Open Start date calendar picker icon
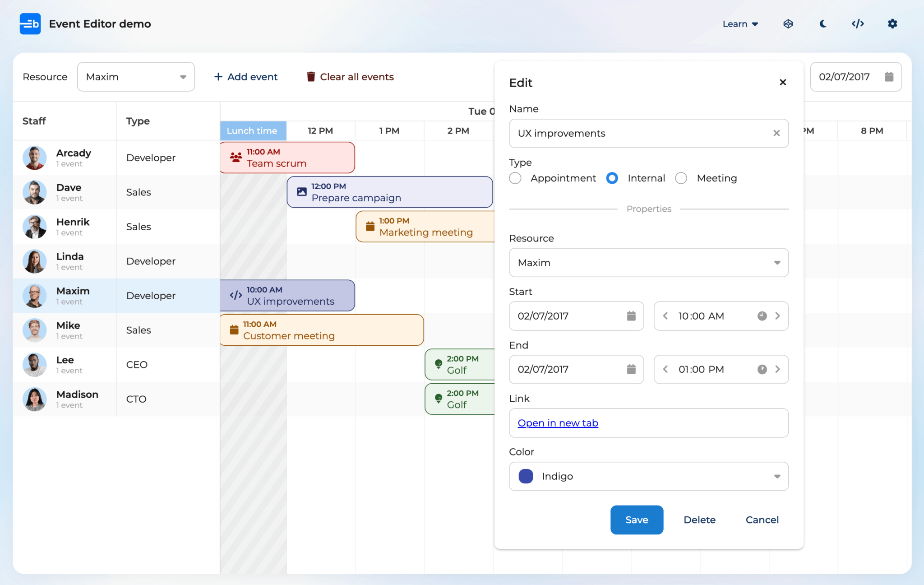 (x=631, y=316)
